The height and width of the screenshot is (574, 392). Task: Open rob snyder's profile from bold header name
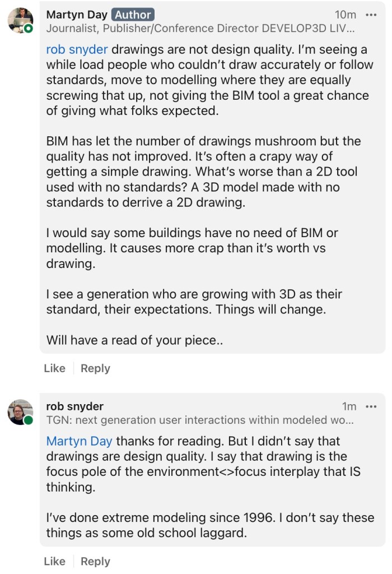click(x=74, y=406)
